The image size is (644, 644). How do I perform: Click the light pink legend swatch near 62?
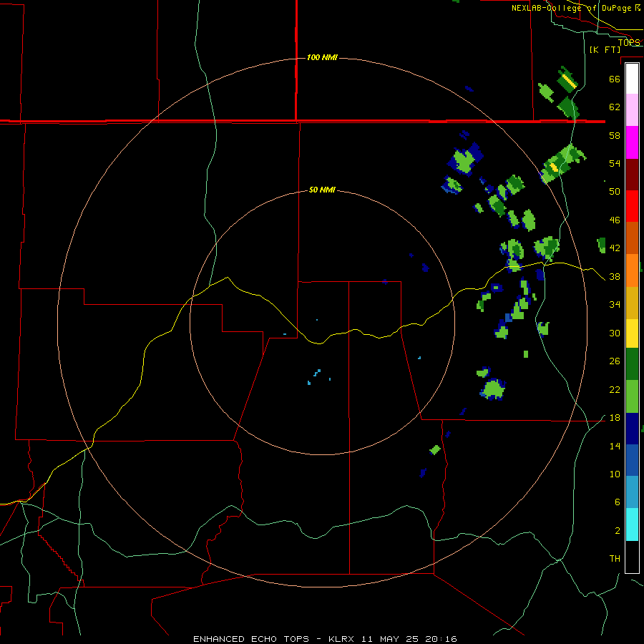632,109
